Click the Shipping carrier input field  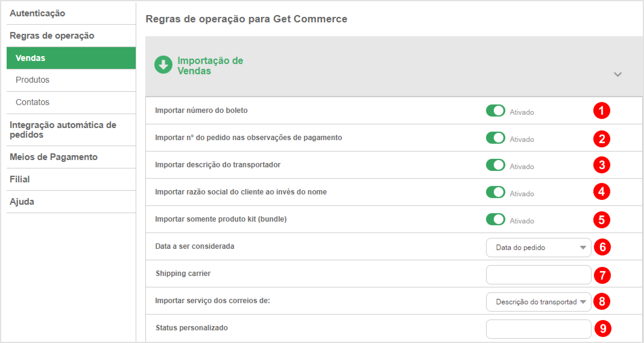tap(538, 275)
